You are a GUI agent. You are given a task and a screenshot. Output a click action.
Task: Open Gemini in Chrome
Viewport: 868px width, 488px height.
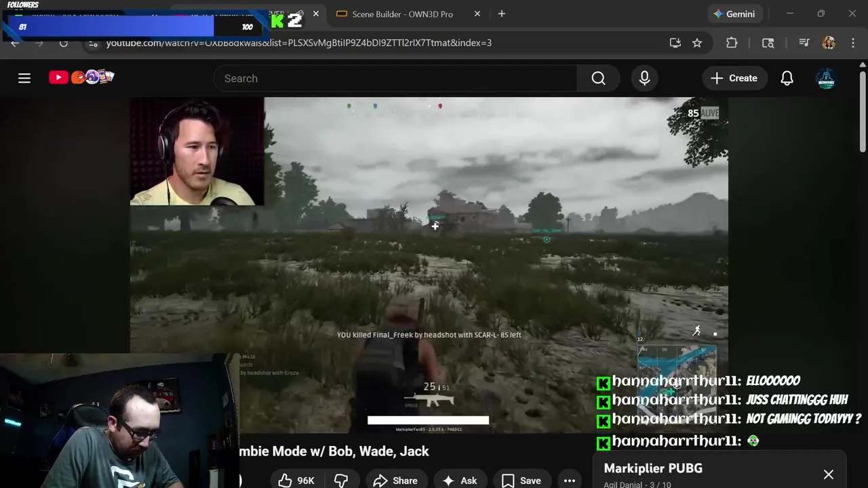coord(735,14)
